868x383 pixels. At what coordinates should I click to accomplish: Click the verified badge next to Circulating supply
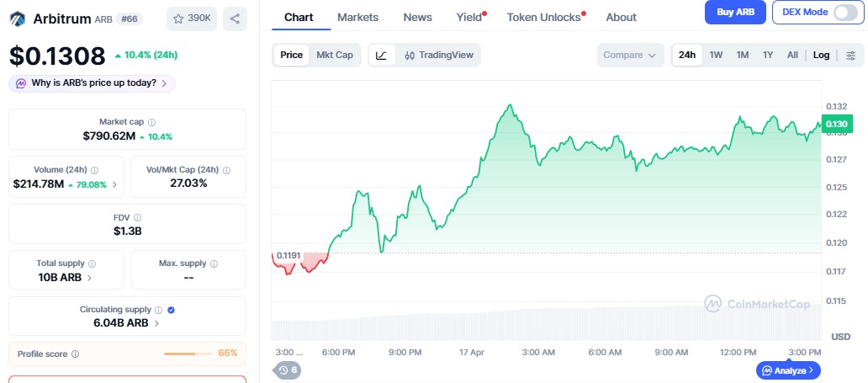tap(171, 311)
